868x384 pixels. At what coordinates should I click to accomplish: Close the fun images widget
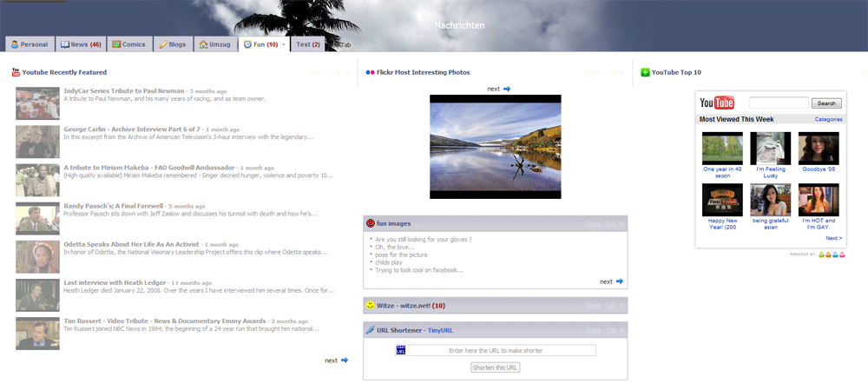click(x=622, y=224)
